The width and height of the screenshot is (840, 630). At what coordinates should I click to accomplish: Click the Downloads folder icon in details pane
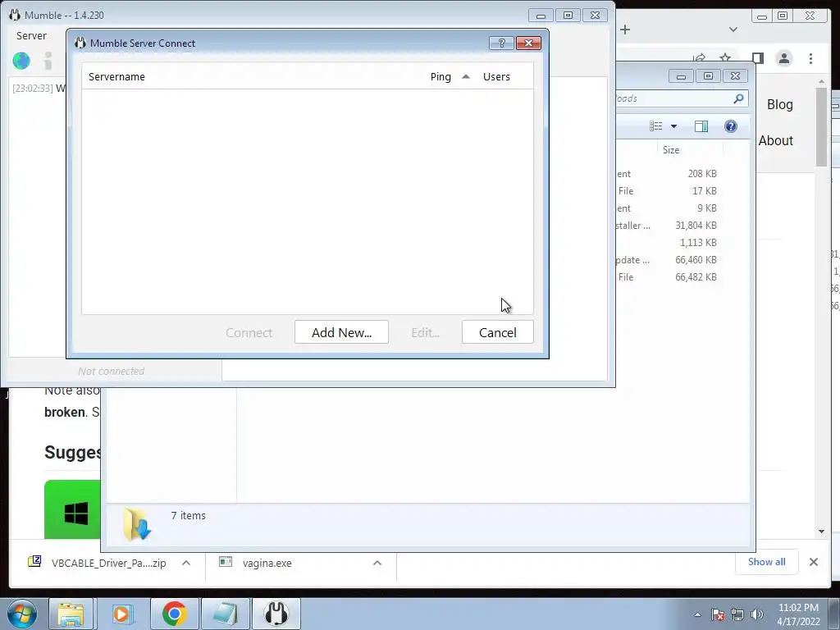point(137,523)
